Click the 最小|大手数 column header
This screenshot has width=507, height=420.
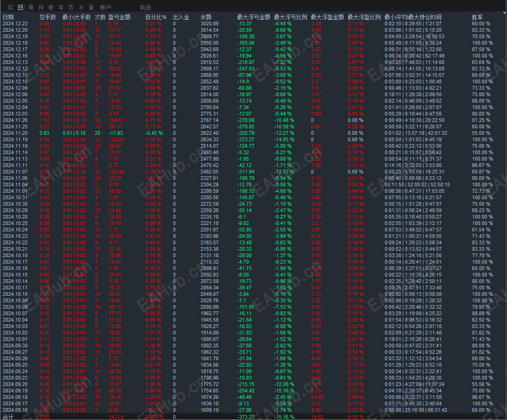coord(77,17)
